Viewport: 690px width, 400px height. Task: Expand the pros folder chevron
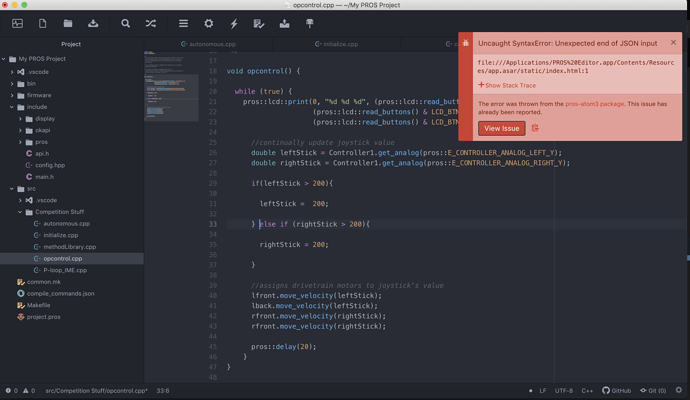(x=20, y=142)
